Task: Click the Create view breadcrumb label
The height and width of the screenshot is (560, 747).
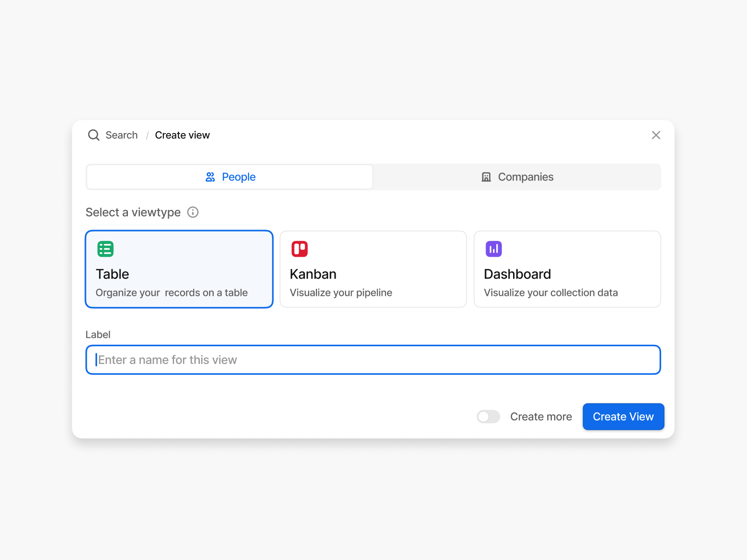Action: pyautogui.click(x=182, y=135)
